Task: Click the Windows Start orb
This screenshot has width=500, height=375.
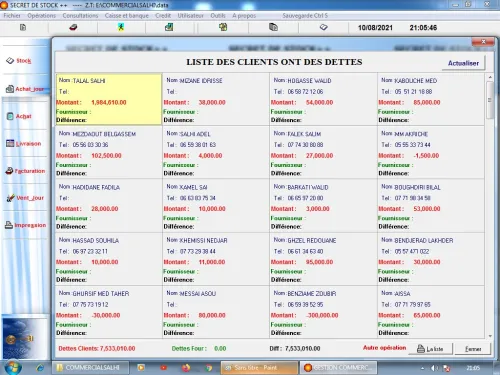Action: click(13, 367)
